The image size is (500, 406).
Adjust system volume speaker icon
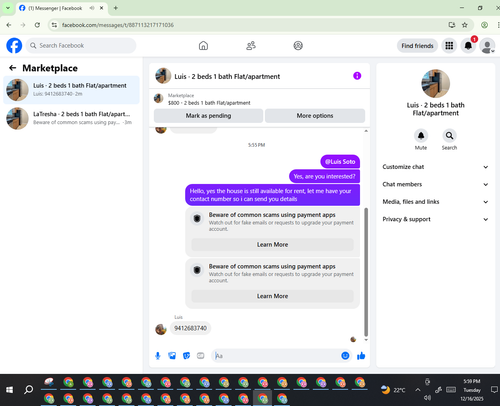point(427,398)
